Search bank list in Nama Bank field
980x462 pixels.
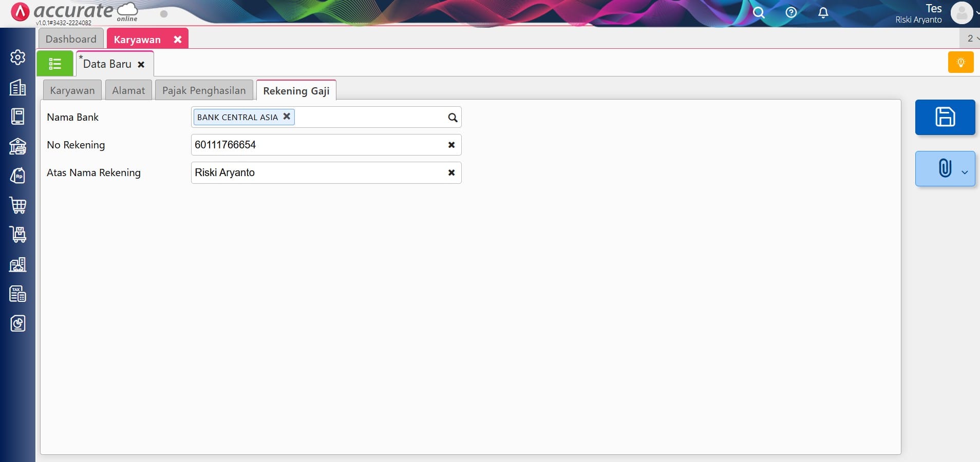pyautogui.click(x=452, y=118)
